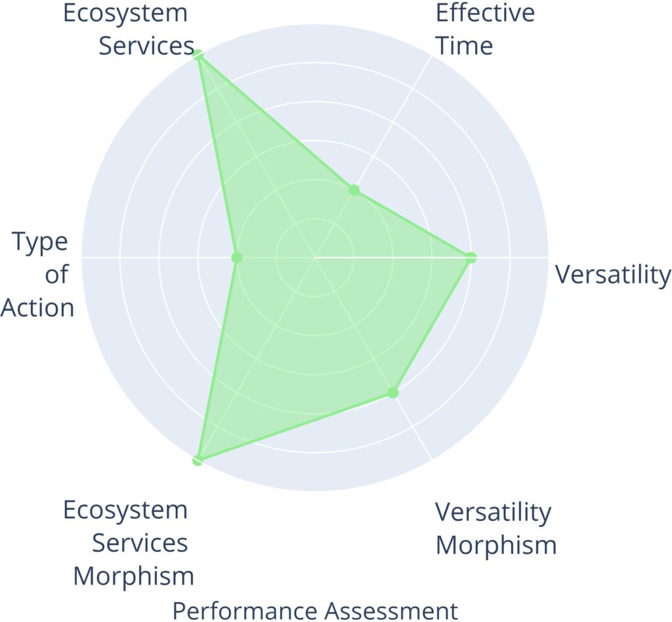672x622 pixels.
Task: Click the "Effective Time" axis label
Action: point(484,30)
